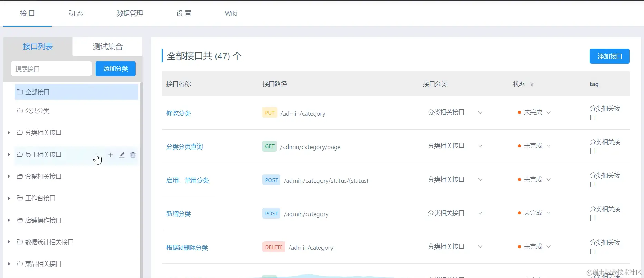The image size is (644, 278).
Task: Select the 测试集合 sidebar tab
Action: pyautogui.click(x=108, y=47)
